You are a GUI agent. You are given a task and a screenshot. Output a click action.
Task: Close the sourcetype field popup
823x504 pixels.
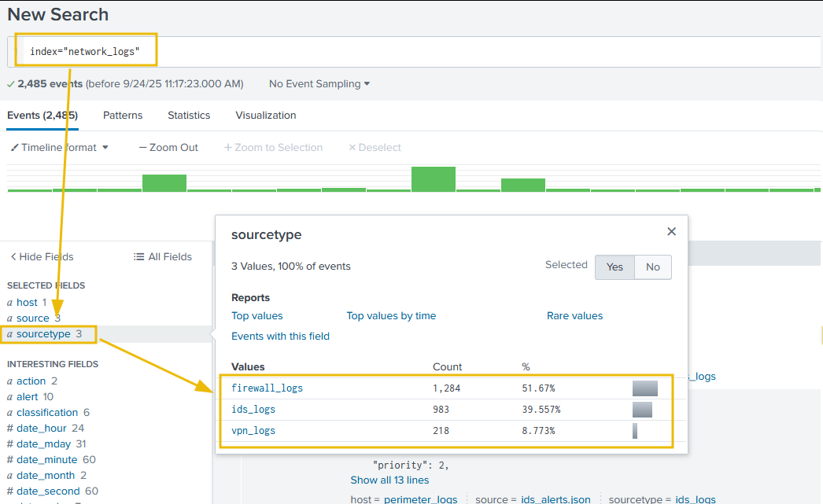click(671, 232)
